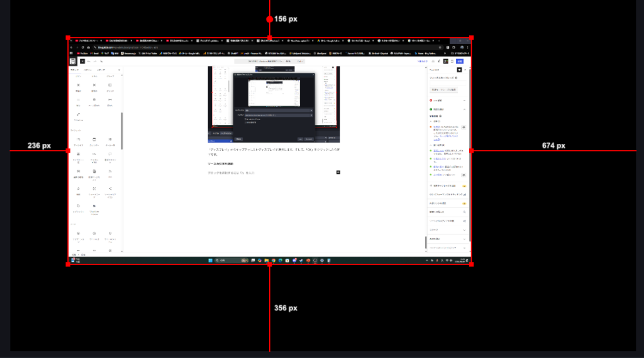Insert the Row (横並び) block
Image resolution: width=644 pixels, height=358 pixels.
click(79, 87)
